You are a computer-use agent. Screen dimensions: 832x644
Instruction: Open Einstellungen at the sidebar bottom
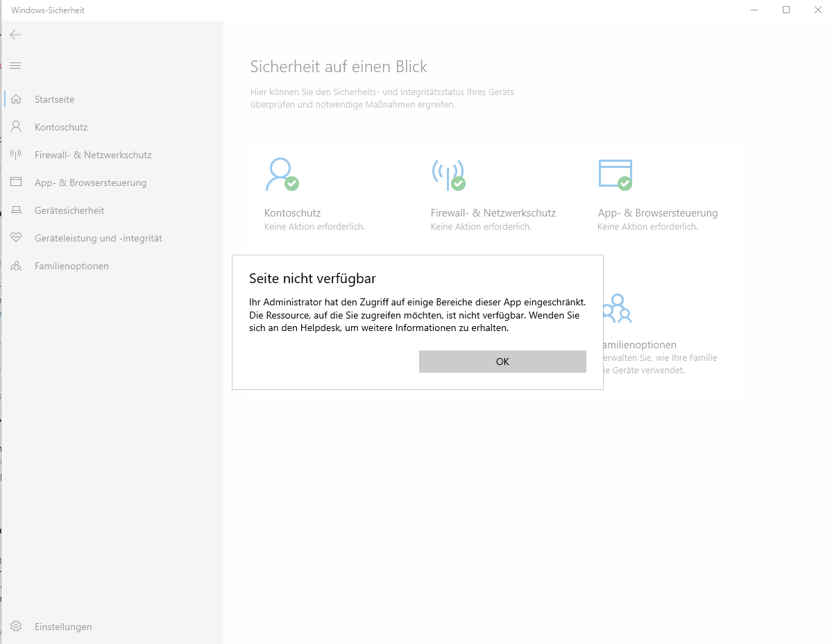[63, 627]
